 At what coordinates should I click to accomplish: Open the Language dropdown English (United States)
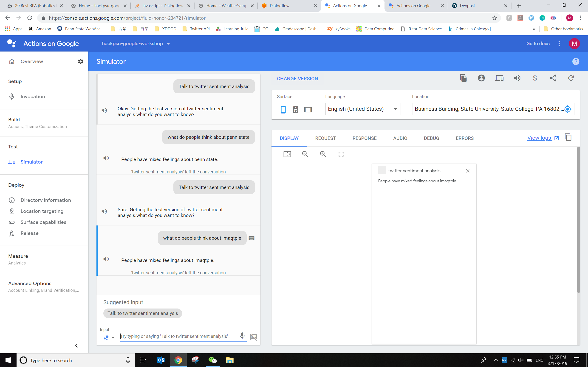(363, 109)
